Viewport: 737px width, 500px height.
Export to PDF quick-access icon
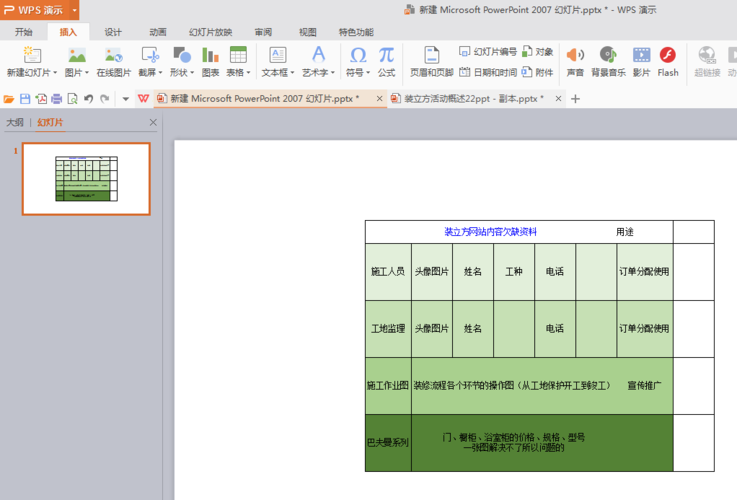[41, 99]
